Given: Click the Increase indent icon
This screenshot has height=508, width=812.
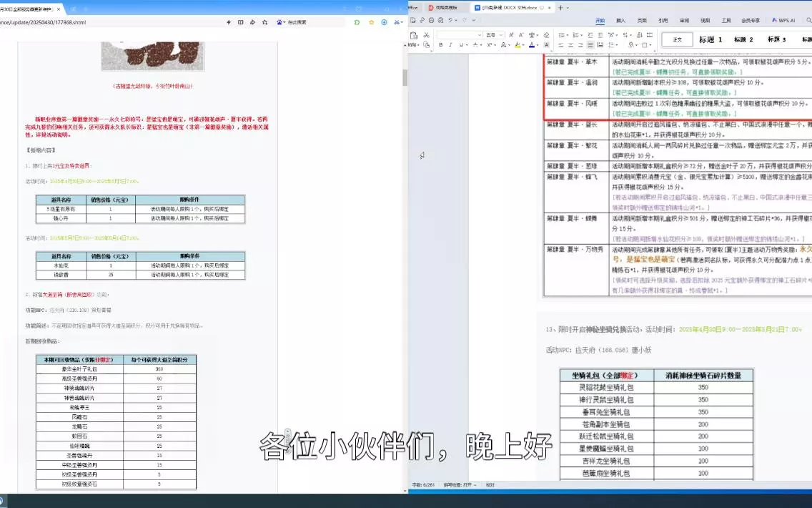Looking at the screenshot, I should click(x=600, y=35).
